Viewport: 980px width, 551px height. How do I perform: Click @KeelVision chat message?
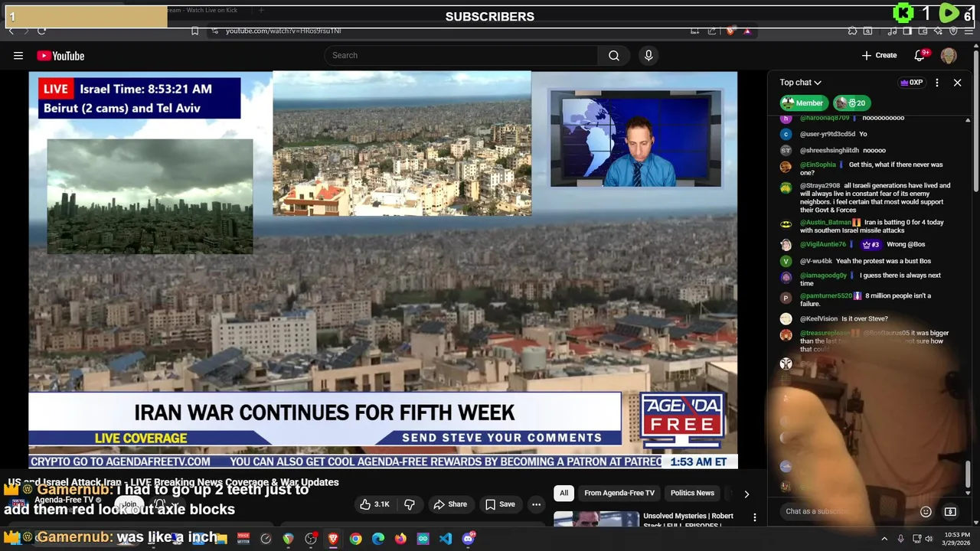pyautogui.click(x=864, y=319)
